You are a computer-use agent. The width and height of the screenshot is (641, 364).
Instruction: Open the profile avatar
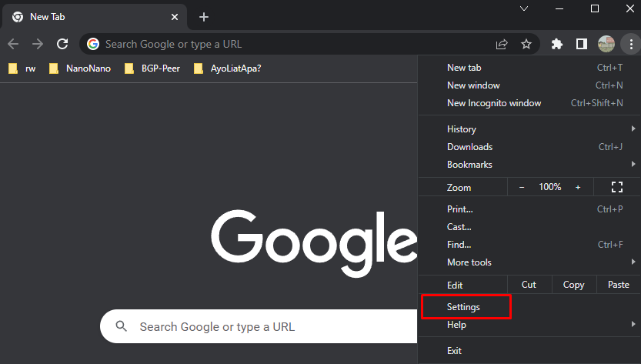pyautogui.click(x=606, y=44)
